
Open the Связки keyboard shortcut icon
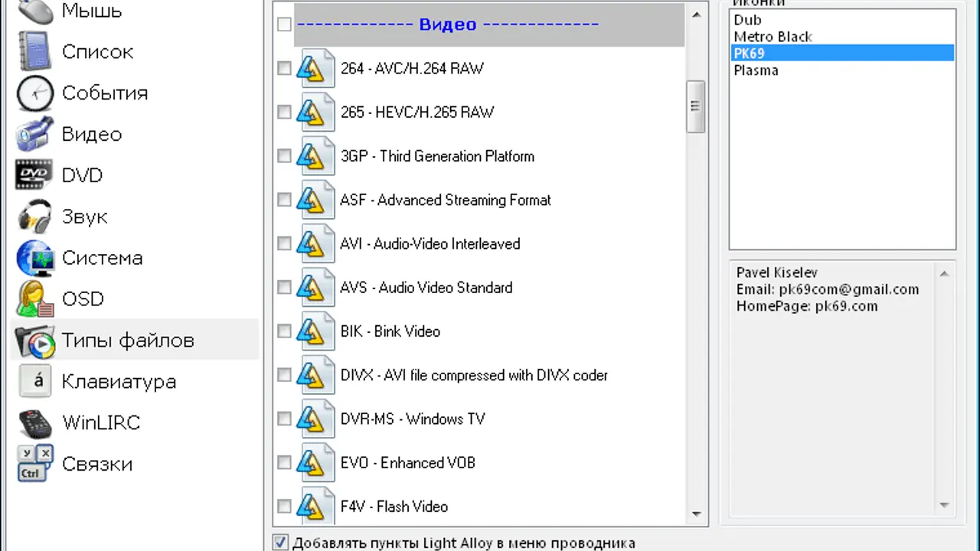click(35, 464)
